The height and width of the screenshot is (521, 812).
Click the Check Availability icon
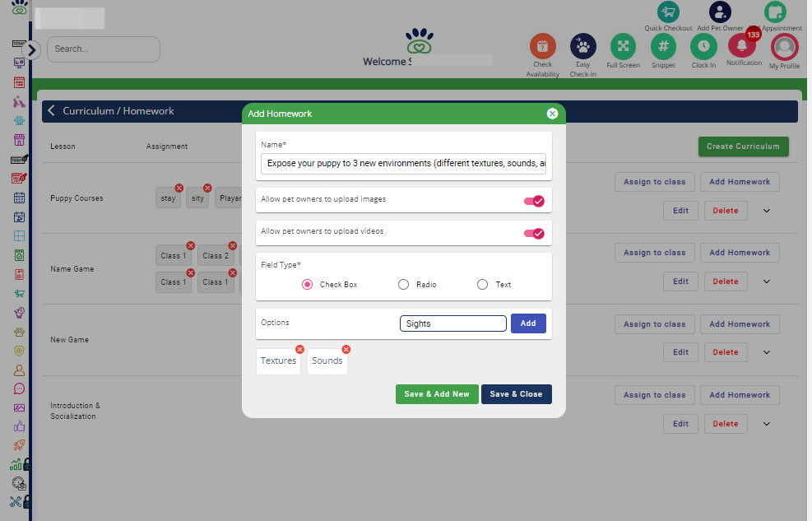543,47
